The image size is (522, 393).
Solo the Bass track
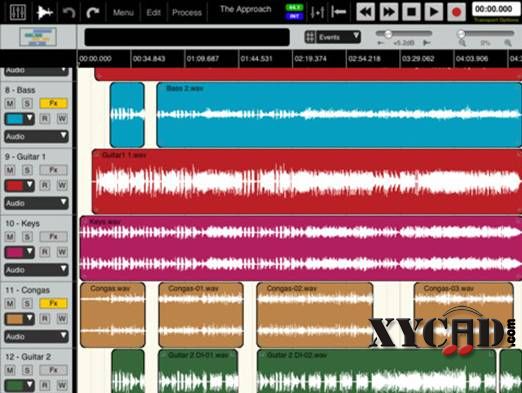pos(27,103)
